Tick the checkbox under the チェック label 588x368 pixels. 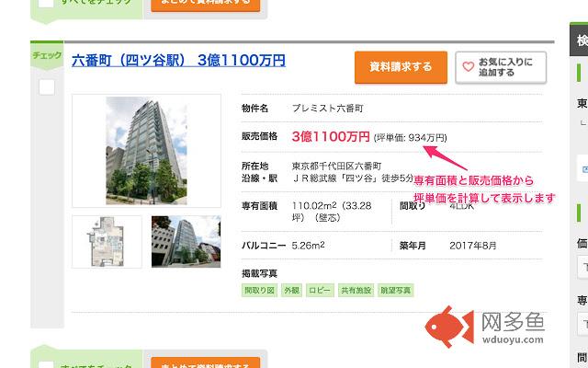(x=47, y=87)
